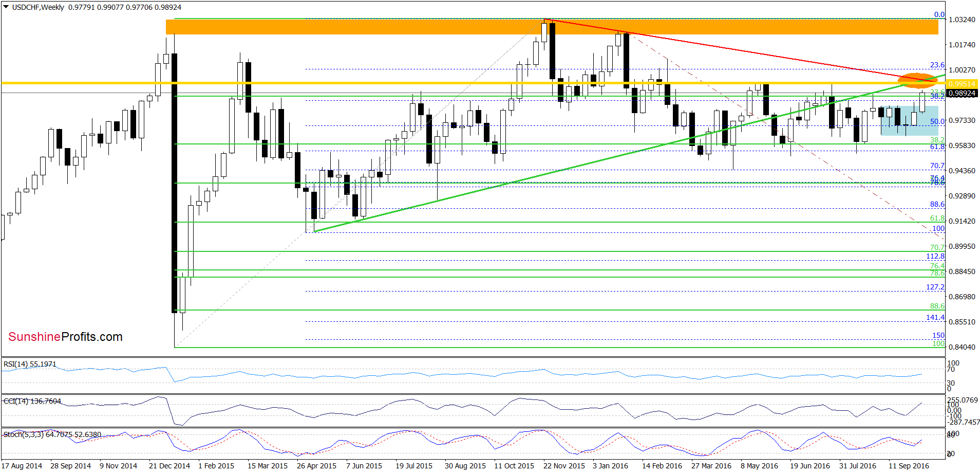The height and width of the screenshot is (473, 980).
Task: Click the 28 Sep 2014 date label
Action: pos(70,466)
